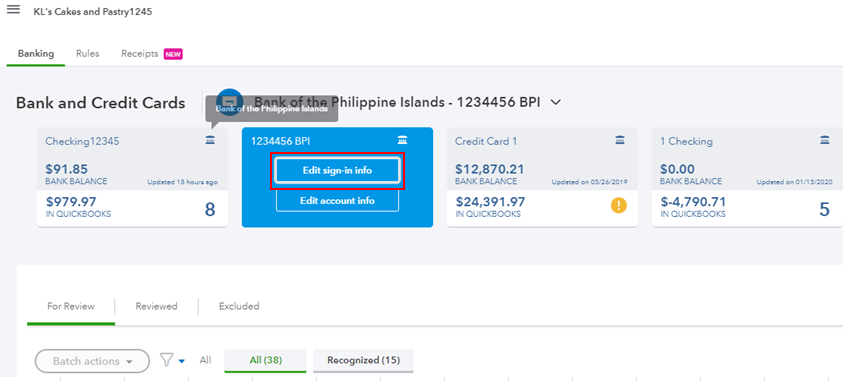Click the 5 transactions count on 1 Checking
Image resolution: width=843 pixels, height=381 pixels.
point(824,209)
